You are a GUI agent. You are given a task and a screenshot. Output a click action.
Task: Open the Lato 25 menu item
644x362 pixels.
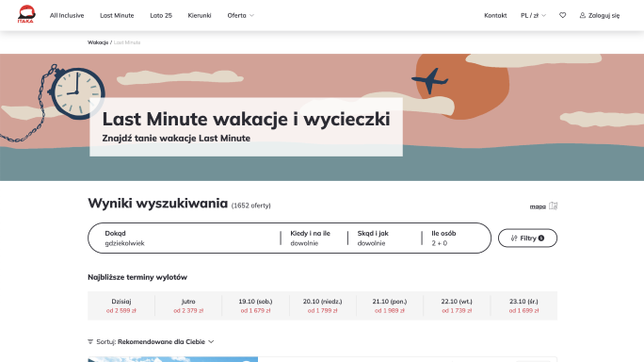(161, 16)
